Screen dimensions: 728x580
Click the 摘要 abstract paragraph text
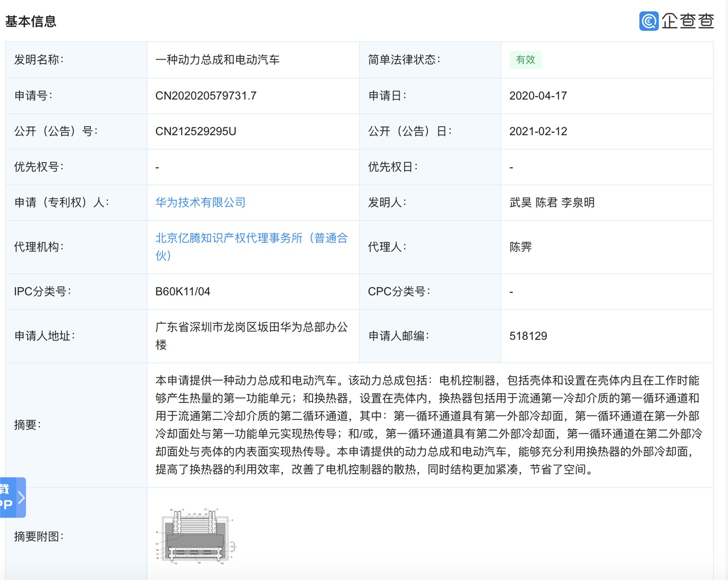(429, 425)
